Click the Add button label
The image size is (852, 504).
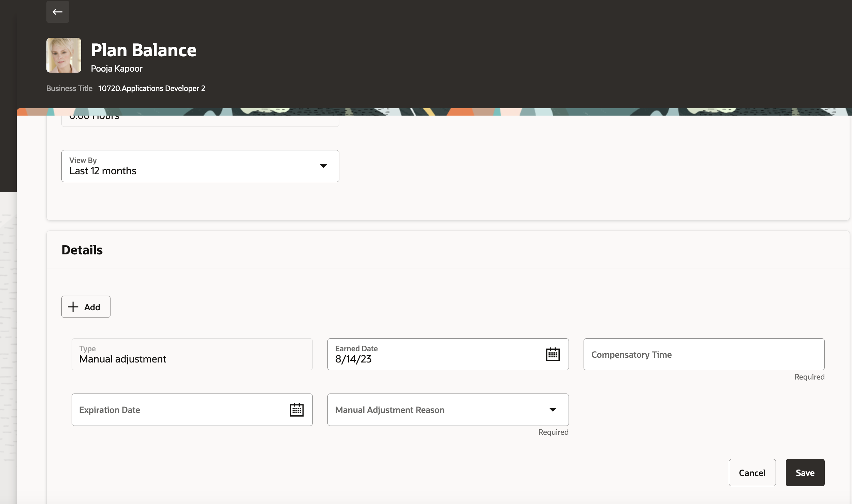[x=92, y=307]
